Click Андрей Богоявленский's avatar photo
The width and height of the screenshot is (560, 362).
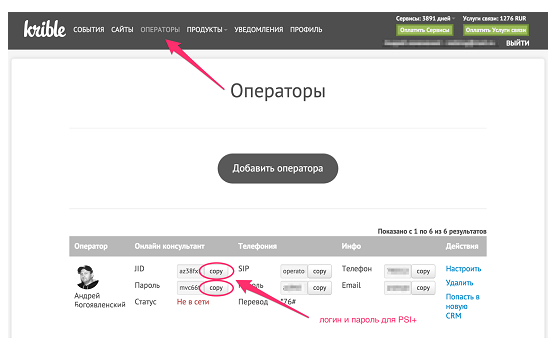pos(88,277)
